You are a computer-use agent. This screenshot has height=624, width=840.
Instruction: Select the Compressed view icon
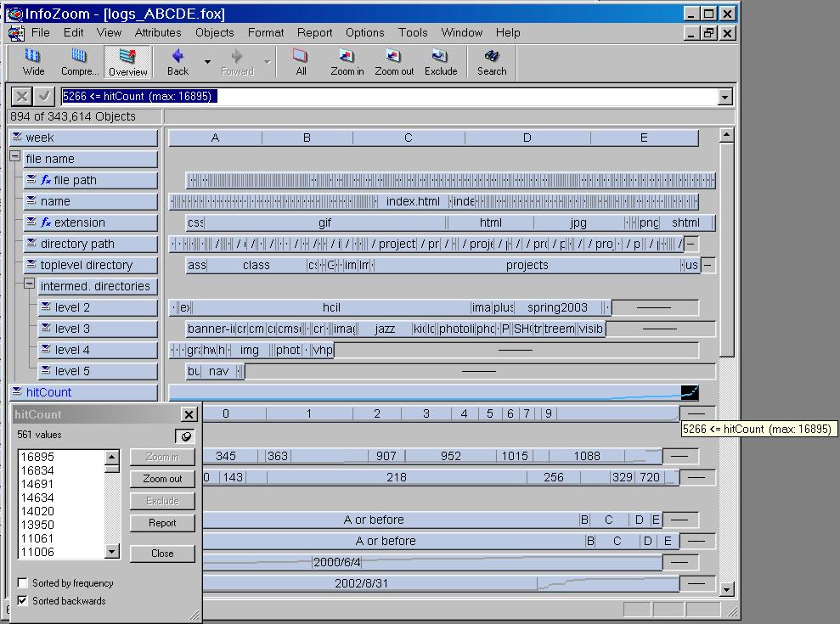coord(79,62)
